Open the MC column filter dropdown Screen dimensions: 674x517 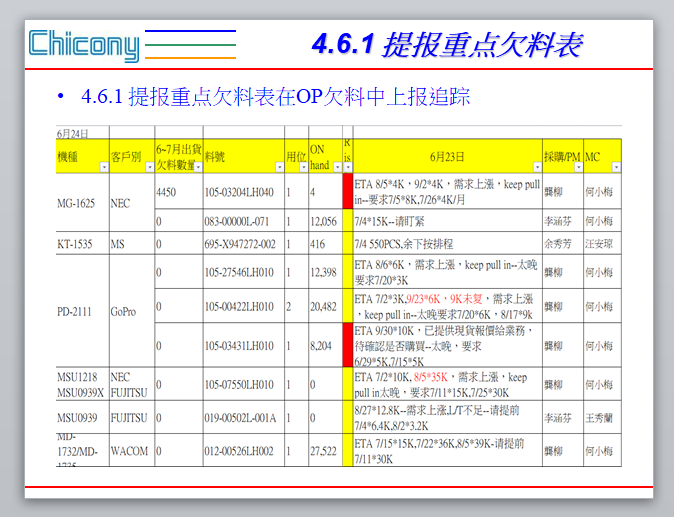[x=616, y=165]
